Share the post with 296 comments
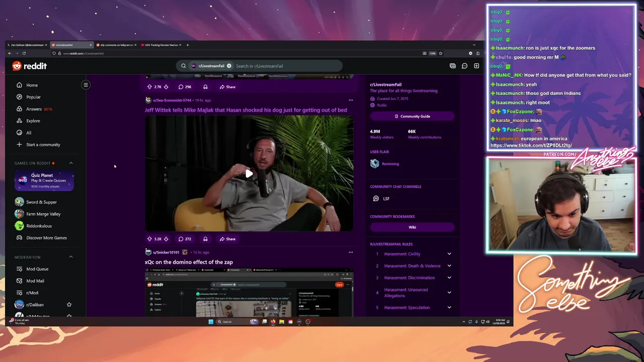 pos(227,87)
